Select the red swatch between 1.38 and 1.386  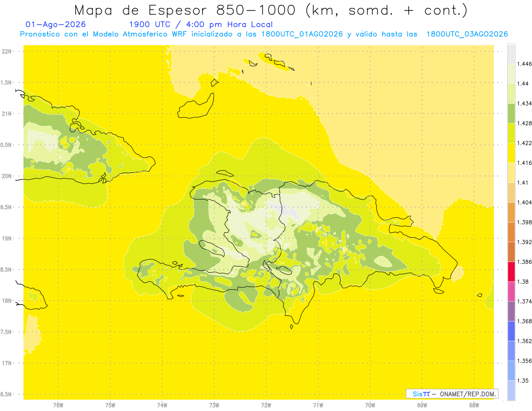point(511,272)
